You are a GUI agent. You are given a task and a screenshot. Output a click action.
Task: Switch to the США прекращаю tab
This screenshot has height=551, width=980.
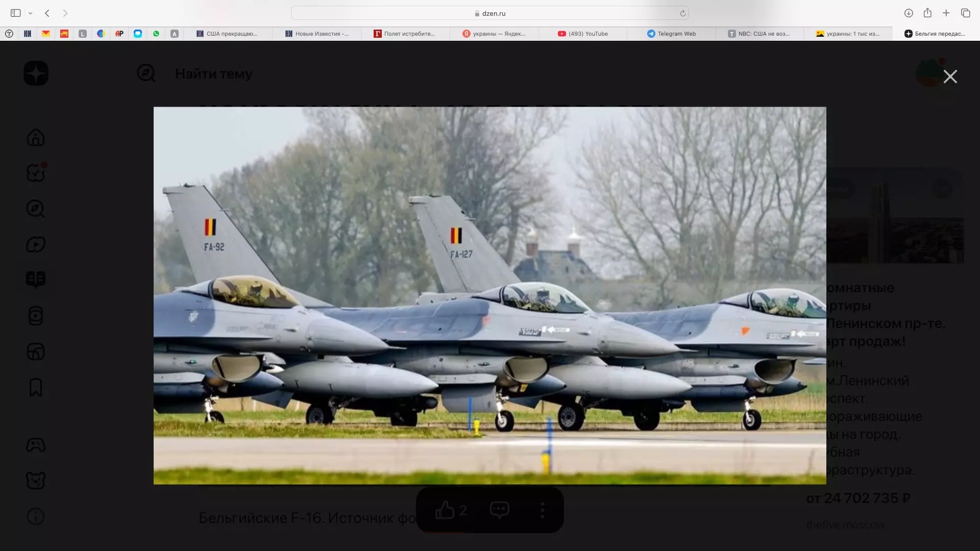point(228,34)
